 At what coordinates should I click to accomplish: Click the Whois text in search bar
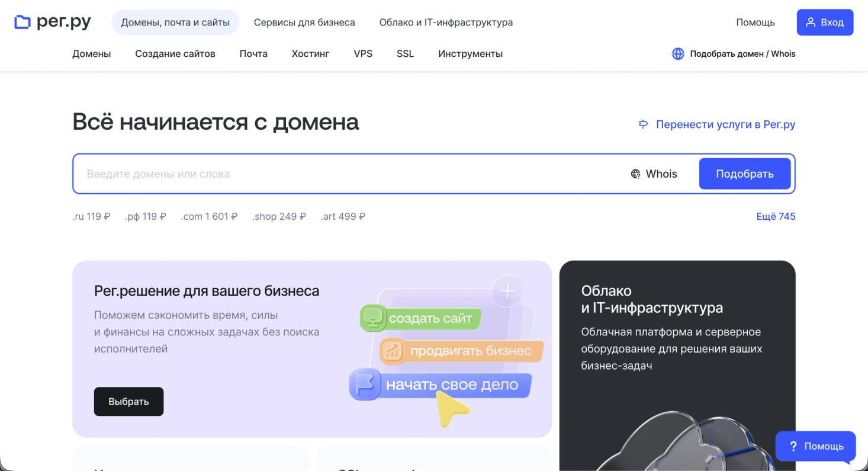(661, 174)
